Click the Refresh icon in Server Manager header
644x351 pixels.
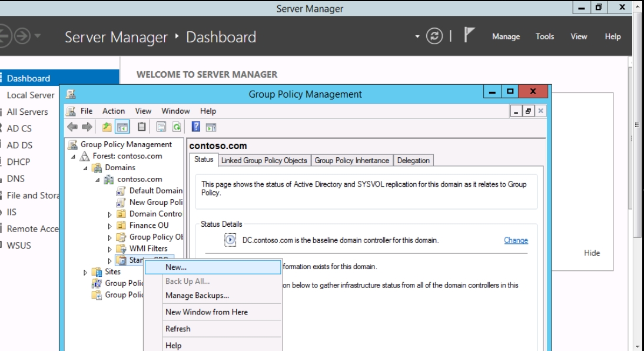pyautogui.click(x=433, y=36)
